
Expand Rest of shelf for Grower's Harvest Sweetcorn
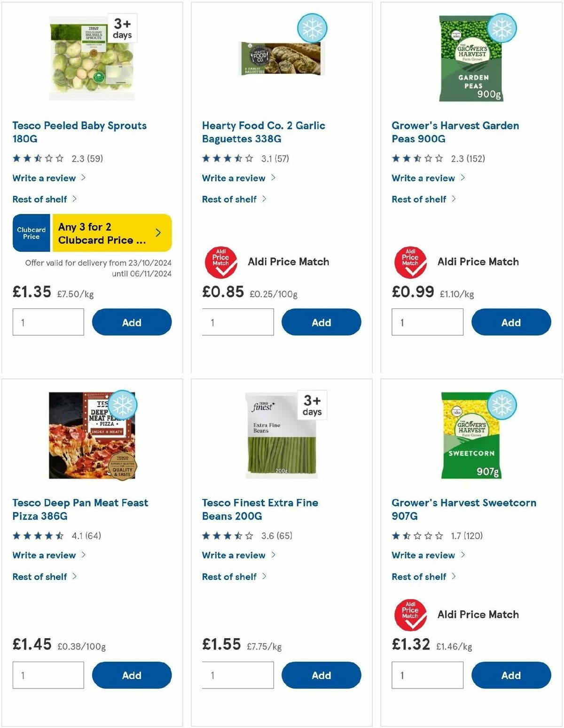418,577
